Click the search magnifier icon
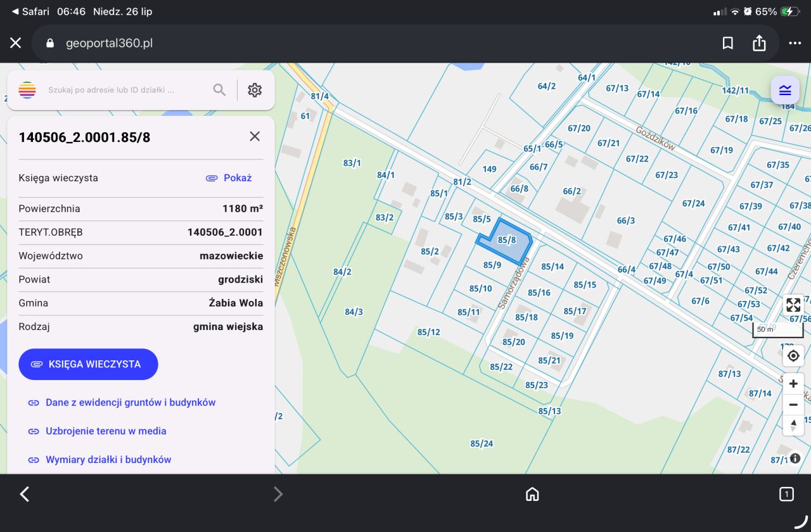This screenshot has width=811, height=532. 219,90
